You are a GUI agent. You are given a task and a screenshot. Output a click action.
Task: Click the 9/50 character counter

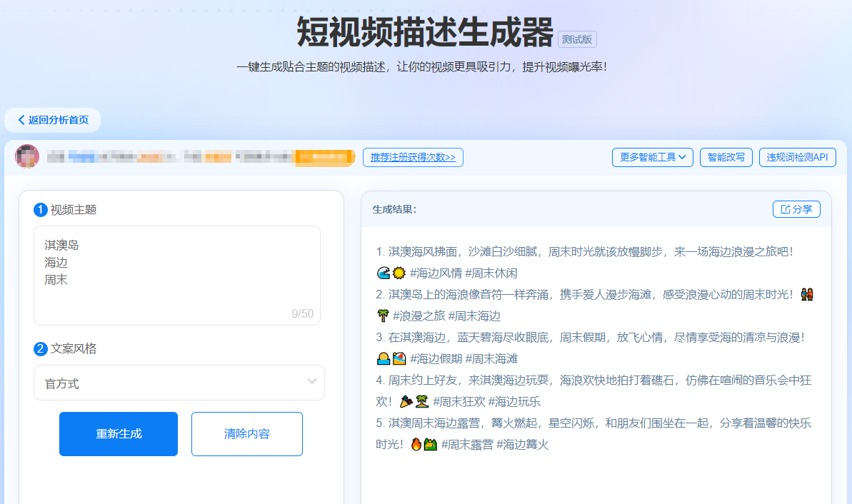(x=303, y=314)
